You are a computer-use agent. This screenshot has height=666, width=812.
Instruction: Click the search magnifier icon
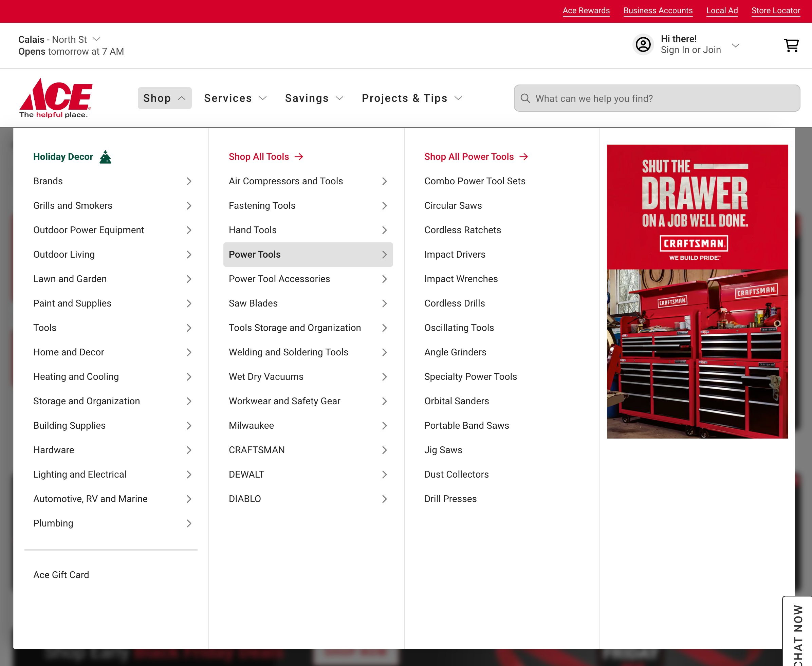pos(525,98)
